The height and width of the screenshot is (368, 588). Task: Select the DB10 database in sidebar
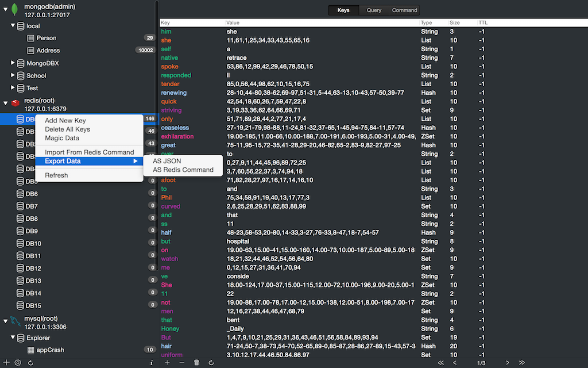coord(33,243)
